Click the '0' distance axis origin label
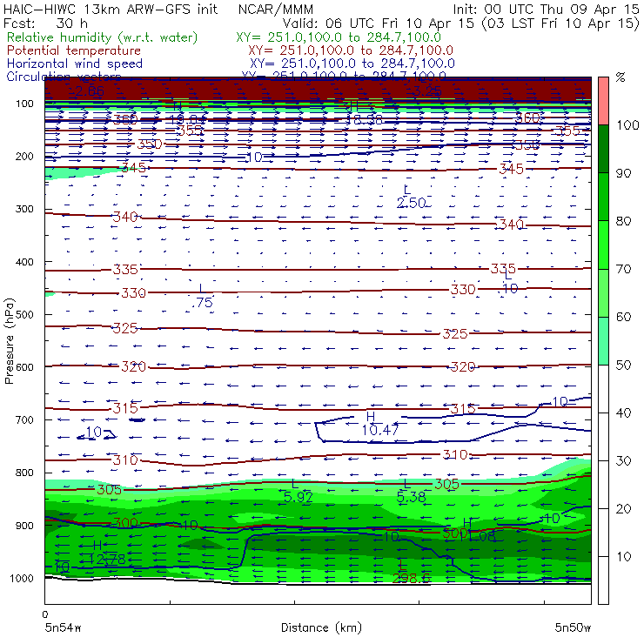The width and height of the screenshot is (644, 644). tap(44, 614)
